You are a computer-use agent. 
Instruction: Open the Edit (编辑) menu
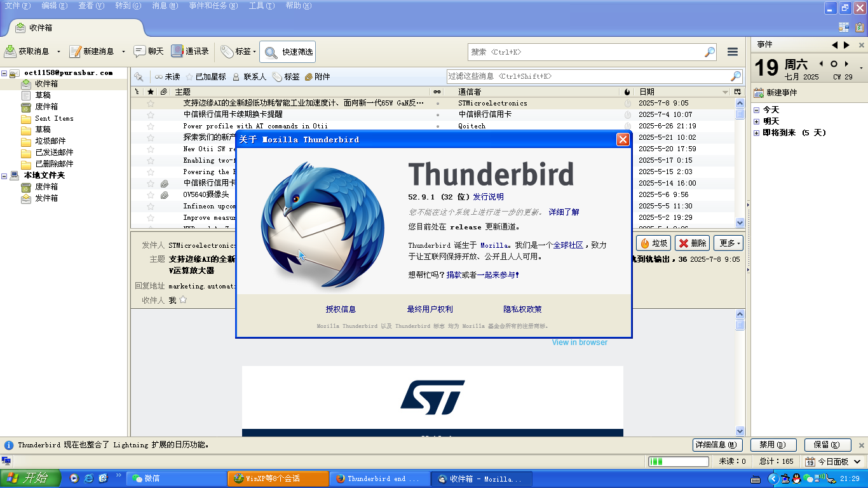tap(54, 6)
